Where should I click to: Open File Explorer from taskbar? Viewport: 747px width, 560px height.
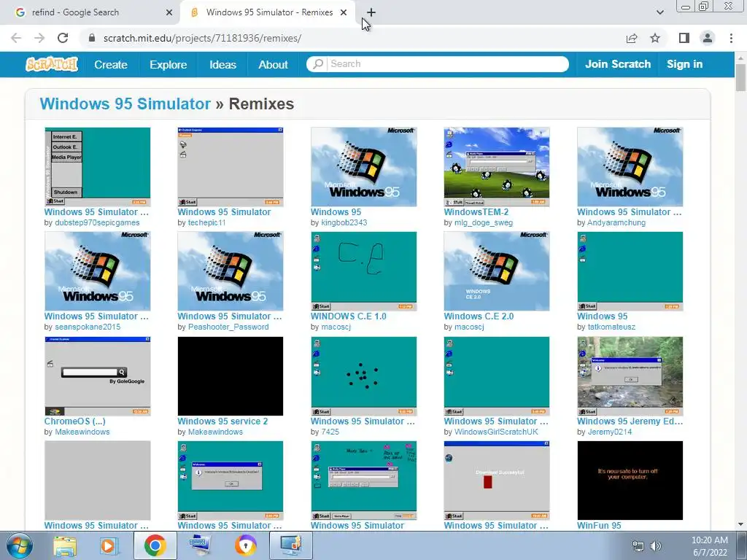(x=65, y=546)
